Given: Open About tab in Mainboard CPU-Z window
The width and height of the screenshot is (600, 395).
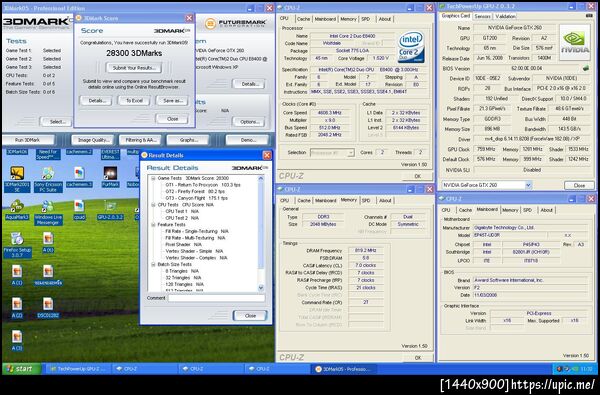Looking at the screenshot, I should (x=546, y=210).
